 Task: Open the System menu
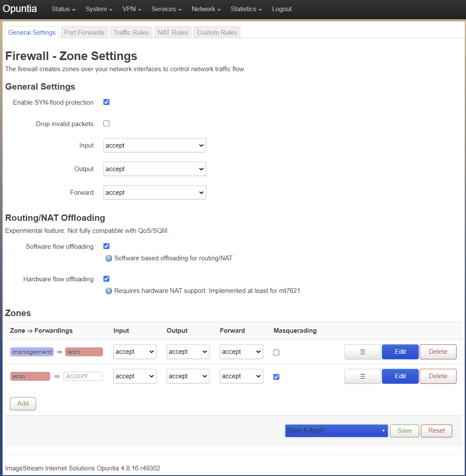(x=99, y=9)
